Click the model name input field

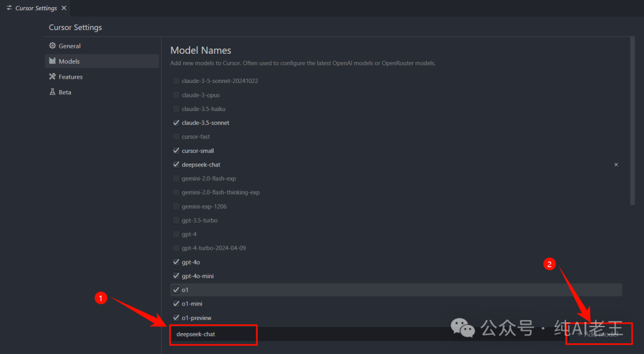point(358,334)
